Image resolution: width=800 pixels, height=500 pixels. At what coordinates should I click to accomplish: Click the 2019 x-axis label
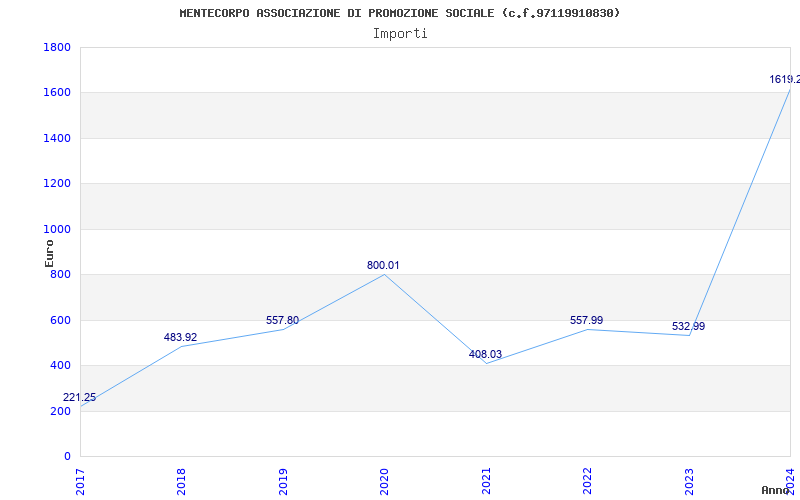click(283, 482)
